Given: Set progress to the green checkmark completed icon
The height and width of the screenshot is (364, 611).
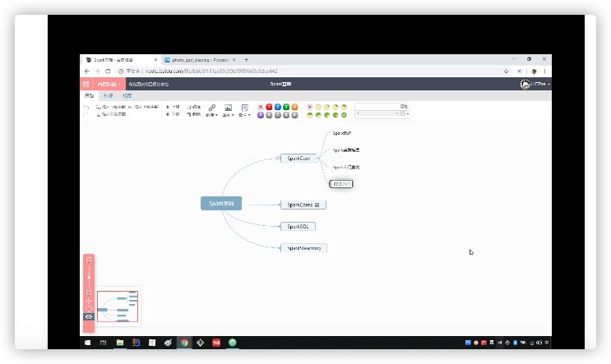Looking at the screenshot, I should [344, 115].
